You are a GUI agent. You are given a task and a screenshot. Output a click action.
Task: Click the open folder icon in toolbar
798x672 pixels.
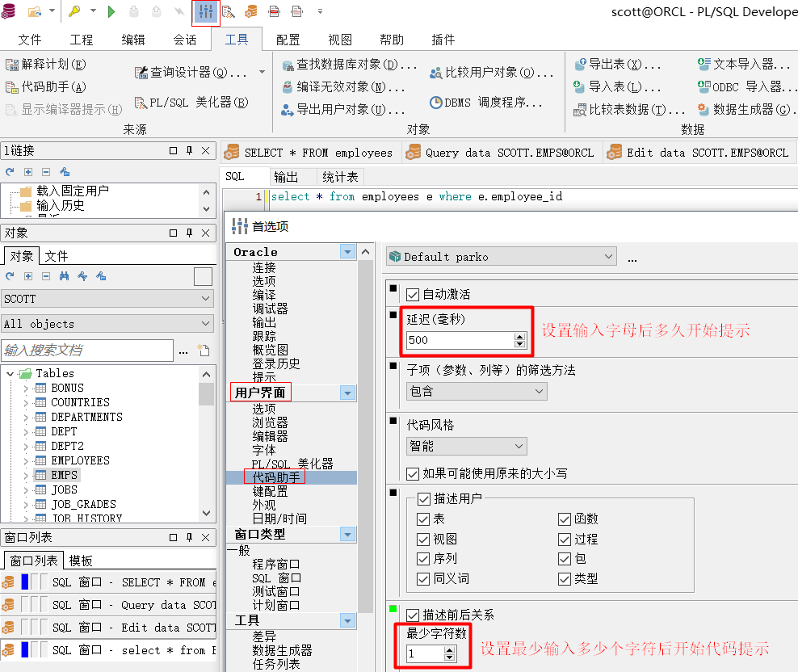pyautogui.click(x=34, y=11)
